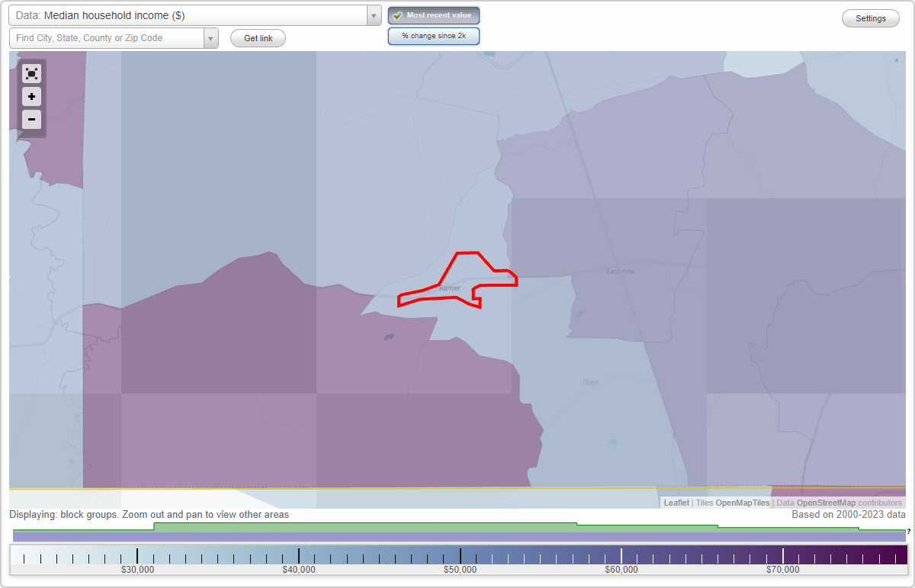
Task: Click the OpenMapTiles credit link
Action: pos(741,503)
